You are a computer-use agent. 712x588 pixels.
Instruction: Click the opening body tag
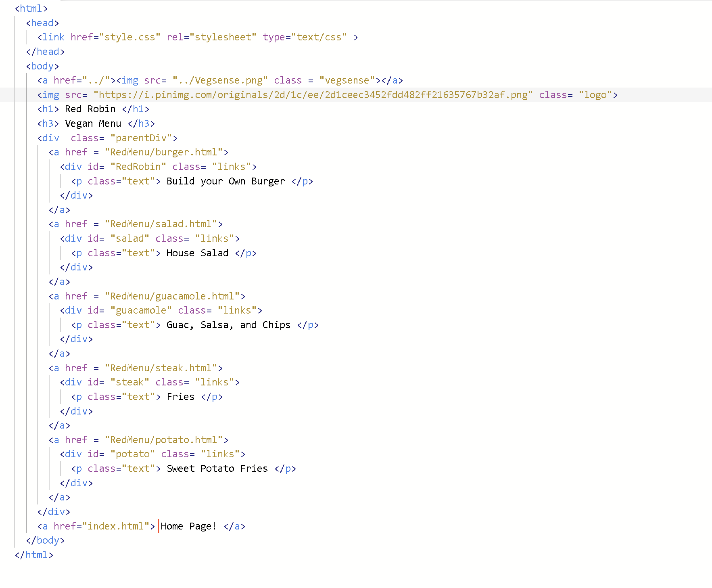point(42,66)
